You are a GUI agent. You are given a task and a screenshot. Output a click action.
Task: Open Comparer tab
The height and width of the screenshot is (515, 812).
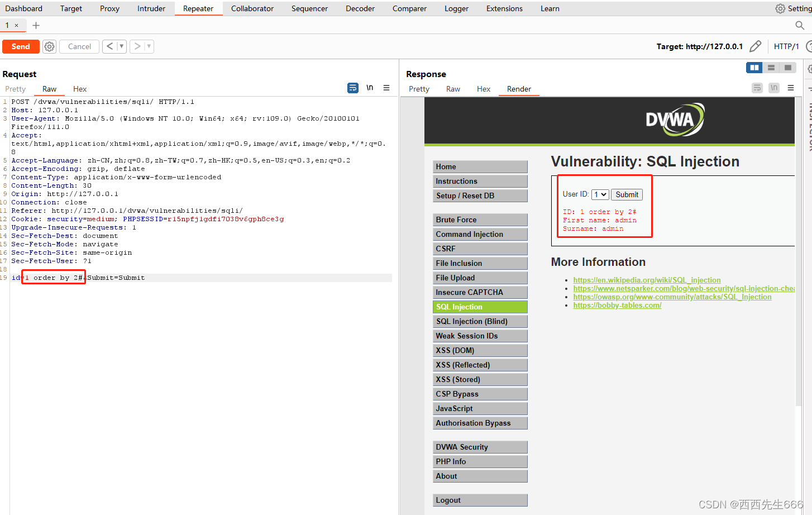[x=409, y=8]
